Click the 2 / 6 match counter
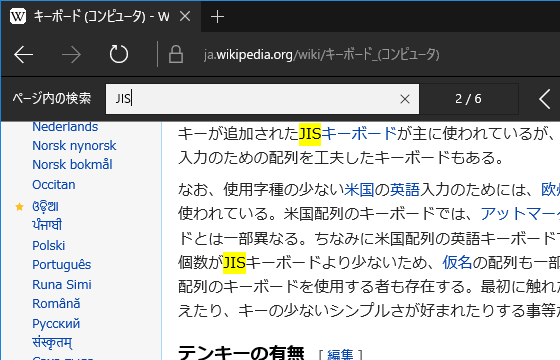 click(468, 99)
